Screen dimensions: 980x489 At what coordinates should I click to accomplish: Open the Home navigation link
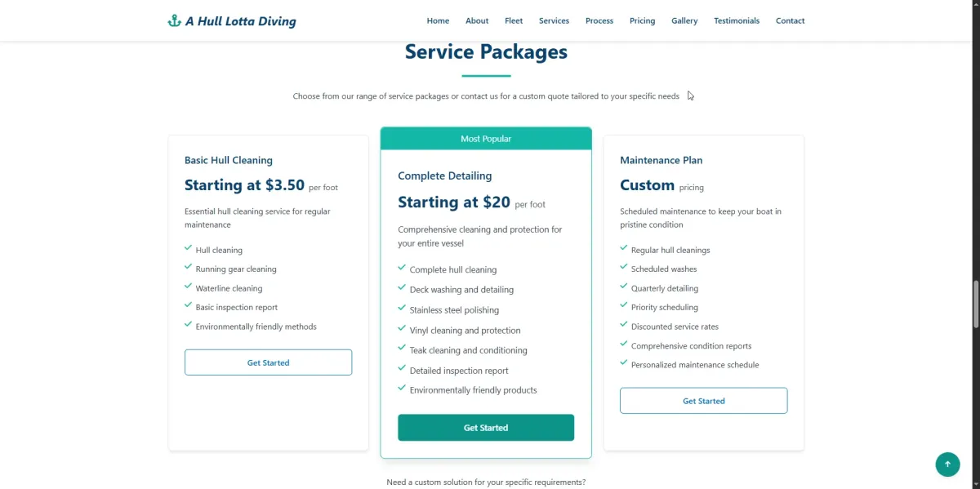pyautogui.click(x=438, y=21)
